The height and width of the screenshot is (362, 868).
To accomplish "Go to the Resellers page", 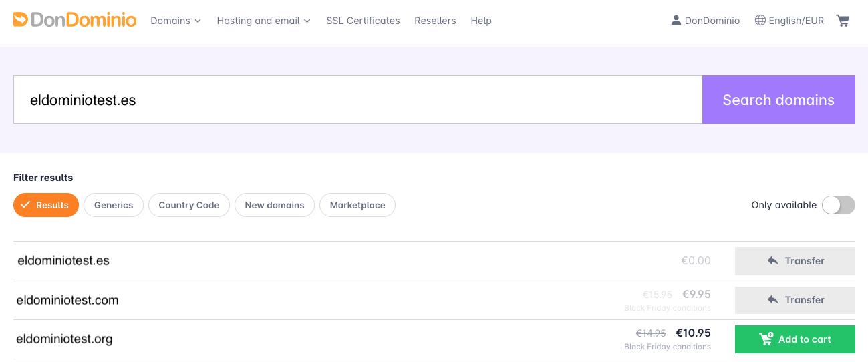I will [x=435, y=21].
